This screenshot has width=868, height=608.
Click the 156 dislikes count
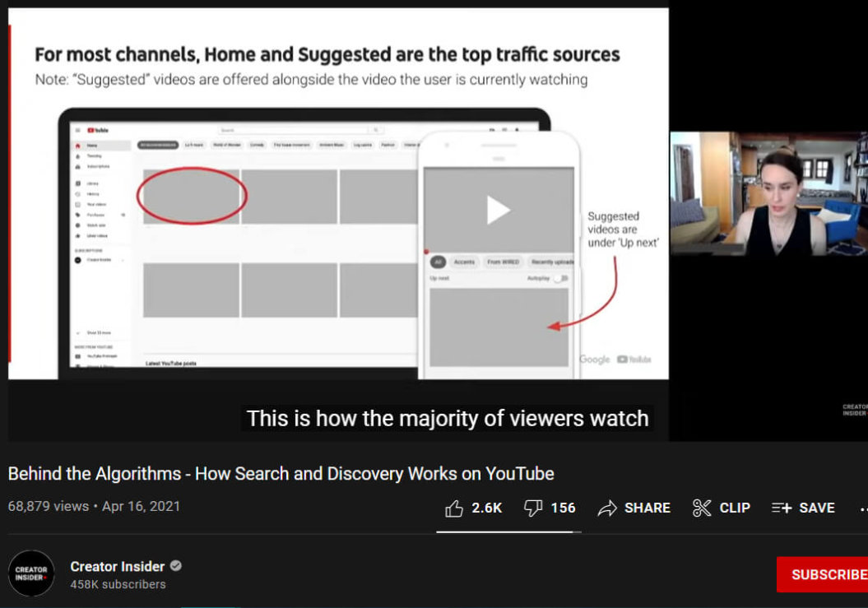pyautogui.click(x=563, y=508)
